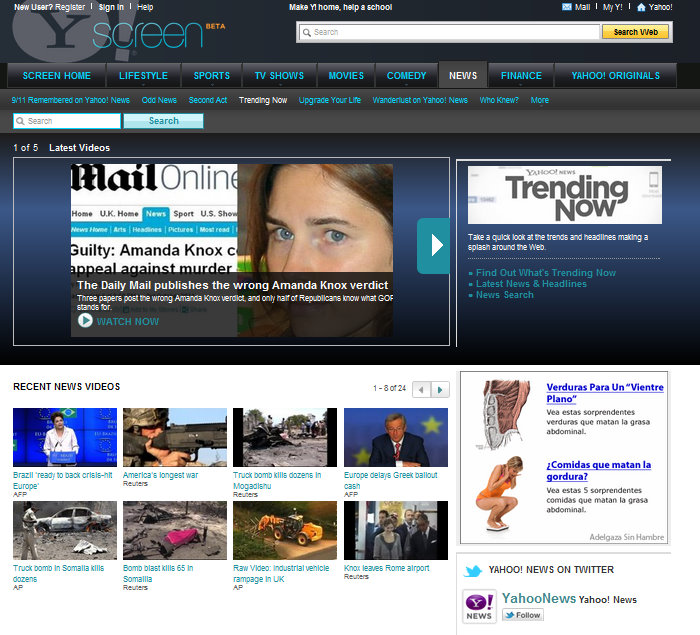Click the Twitter bird icon beside Yahoo! News on Twitter
This screenshot has width=700, height=635.
(473, 571)
